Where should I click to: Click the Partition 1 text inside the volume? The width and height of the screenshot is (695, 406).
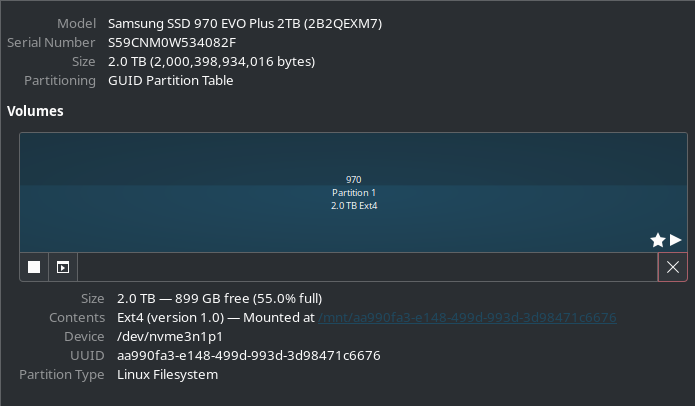pyautogui.click(x=354, y=193)
